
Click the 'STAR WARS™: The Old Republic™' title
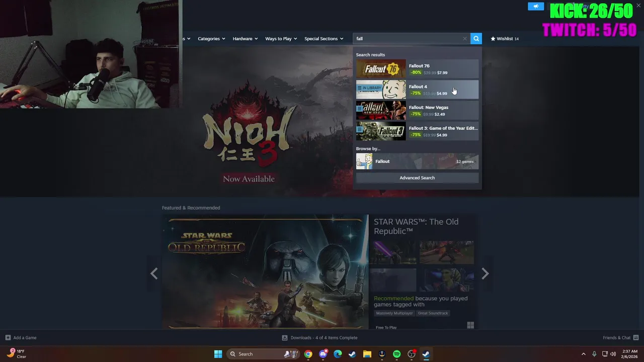pos(416,226)
